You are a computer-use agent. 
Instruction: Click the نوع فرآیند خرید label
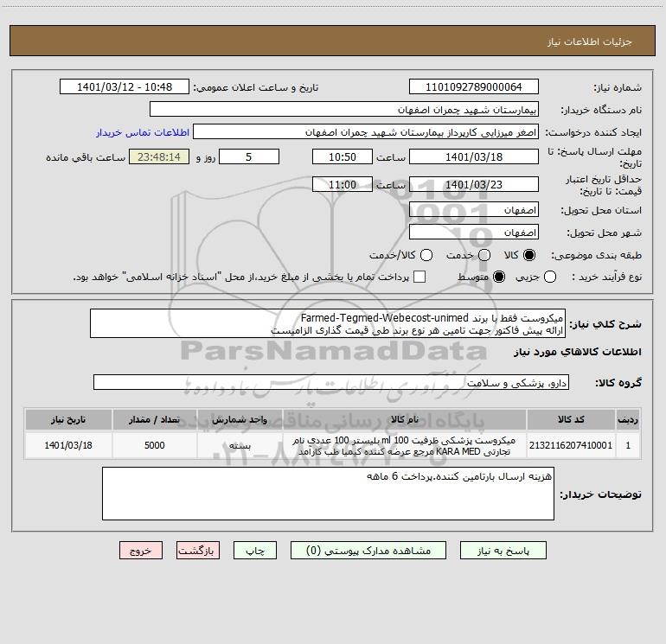pyautogui.click(x=606, y=277)
